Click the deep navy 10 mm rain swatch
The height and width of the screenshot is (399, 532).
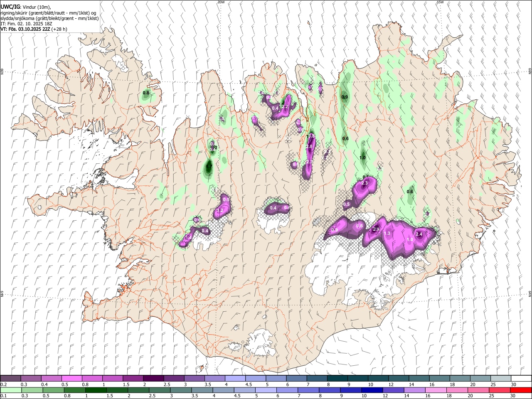pyautogui.click(x=372, y=390)
